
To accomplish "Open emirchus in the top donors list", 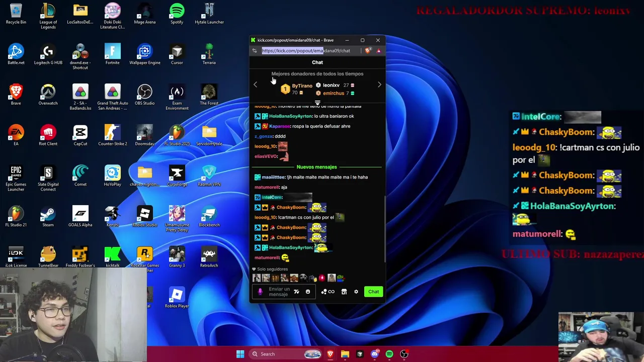I will point(334,93).
